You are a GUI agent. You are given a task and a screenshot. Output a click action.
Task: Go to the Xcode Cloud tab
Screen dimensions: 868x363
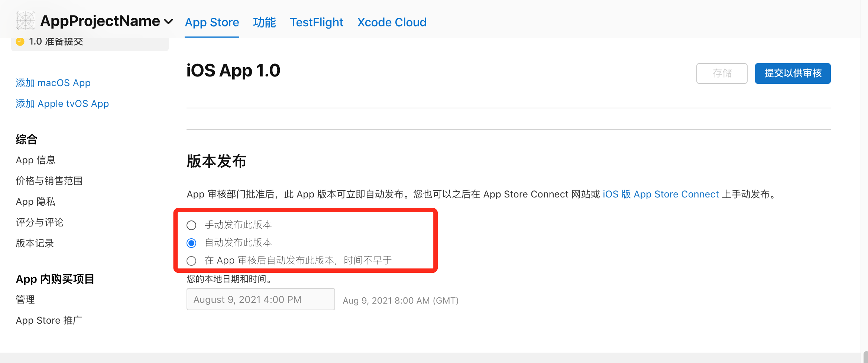392,22
